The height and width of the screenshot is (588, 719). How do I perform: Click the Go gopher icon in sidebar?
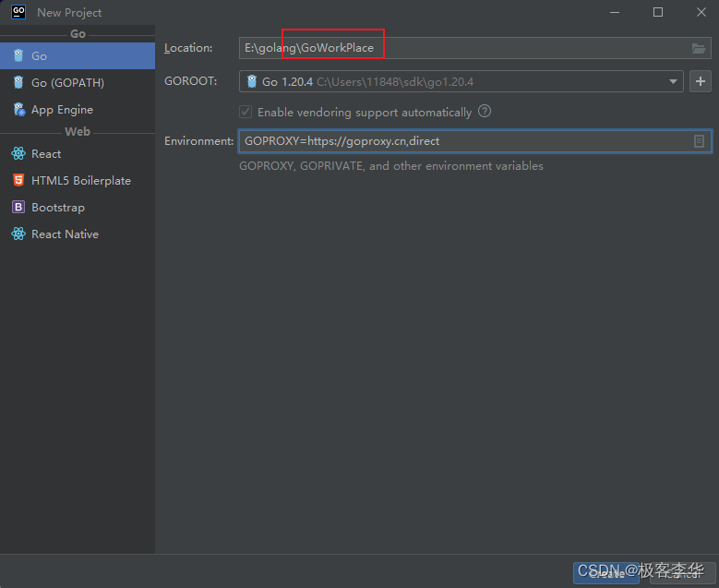point(18,55)
